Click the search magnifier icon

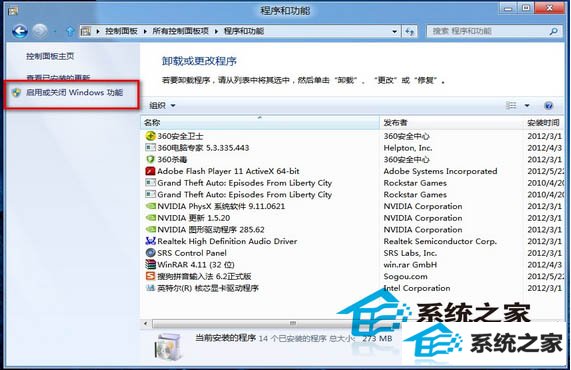(554, 31)
